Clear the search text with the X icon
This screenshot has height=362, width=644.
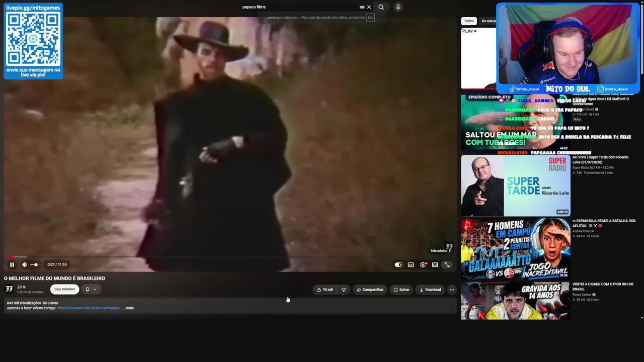coord(369,7)
